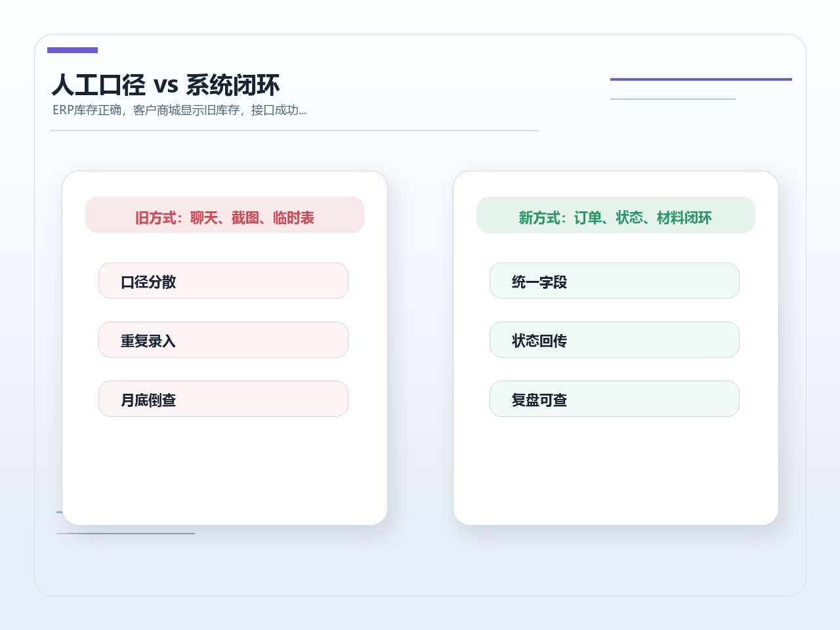Select the 状态回传 item
The height and width of the screenshot is (630, 840).
click(614, 340)
